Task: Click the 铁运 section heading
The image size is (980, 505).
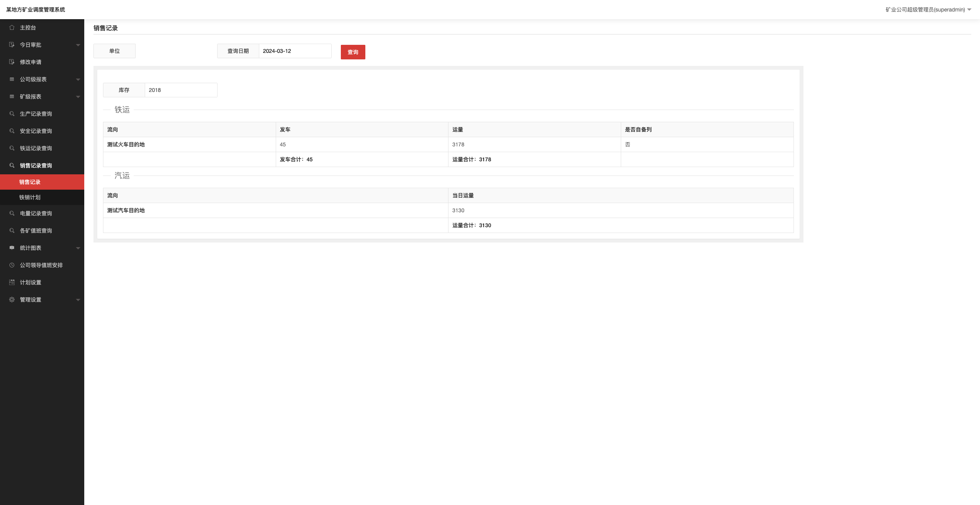Action: click(122, 110)
